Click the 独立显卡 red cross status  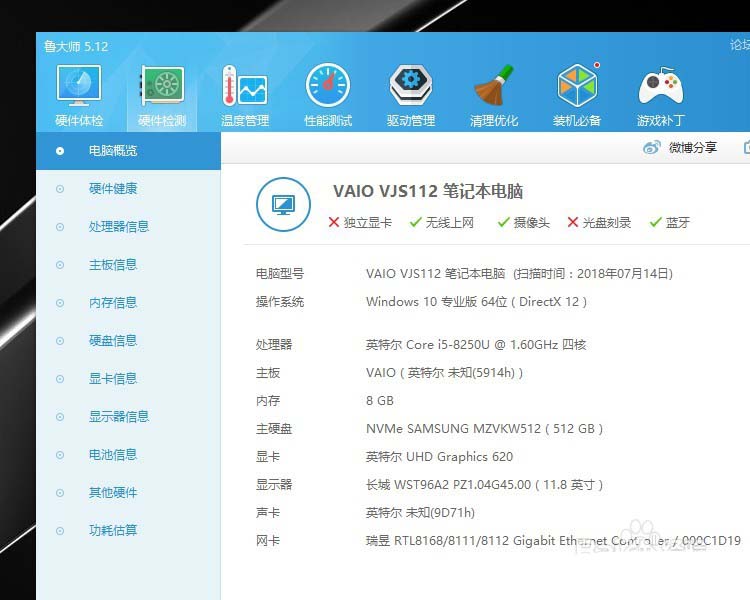coord(360,222)
